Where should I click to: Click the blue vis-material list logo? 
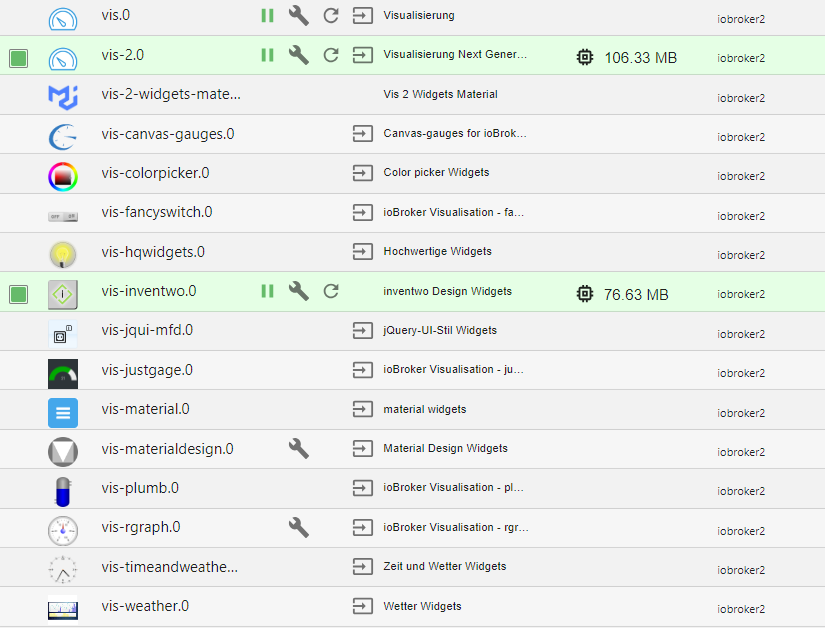[x=63, y=413]
